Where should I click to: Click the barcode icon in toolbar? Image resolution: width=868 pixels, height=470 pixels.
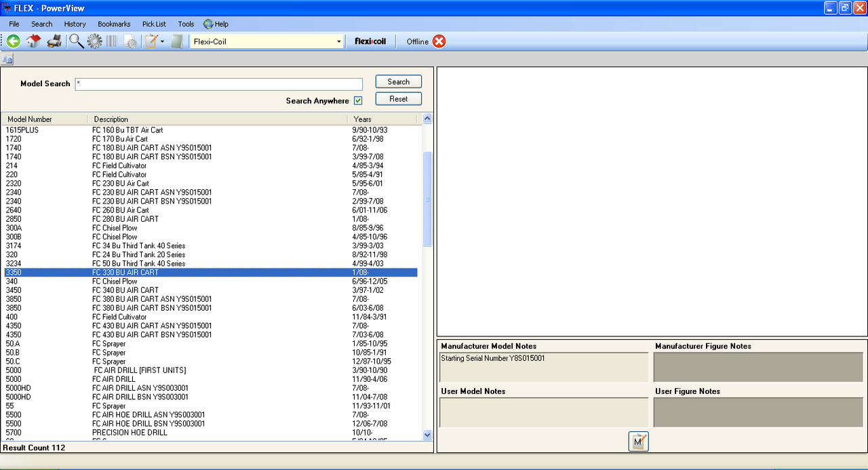pyautogui.click(x=111, y=41)
